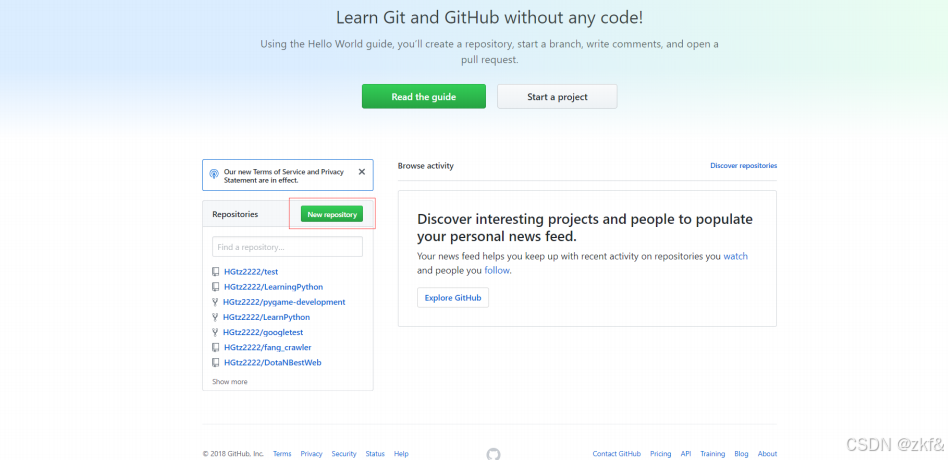Open the Discover repositories link
Viewport: 948px width, 460px height.
tap(744, 165)
